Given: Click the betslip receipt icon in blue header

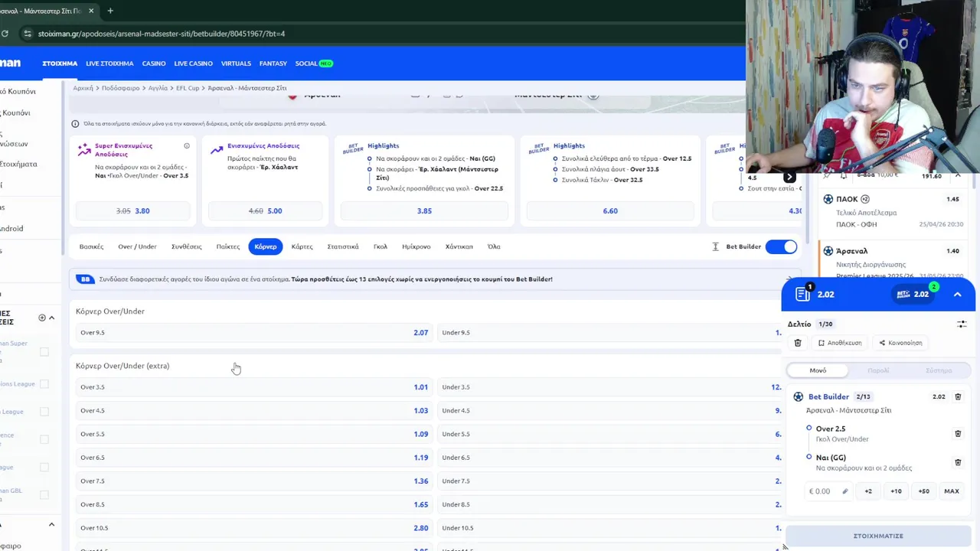Looking at the screenshot, I should pos(802,294).
